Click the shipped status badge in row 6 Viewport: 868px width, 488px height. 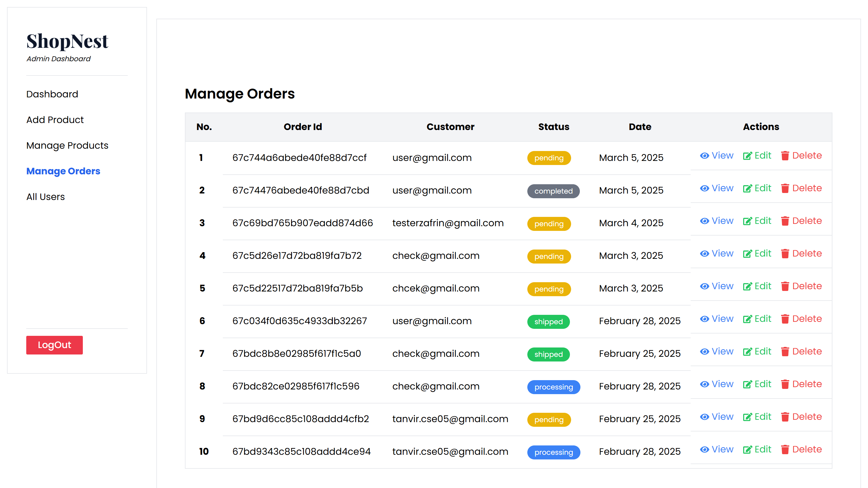coord(549,322)
